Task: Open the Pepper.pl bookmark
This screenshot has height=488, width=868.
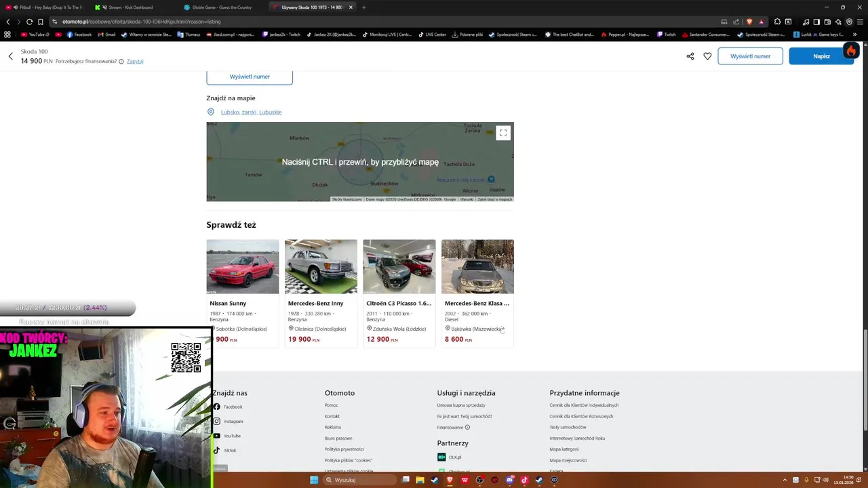Action: (x=624, y=34)
